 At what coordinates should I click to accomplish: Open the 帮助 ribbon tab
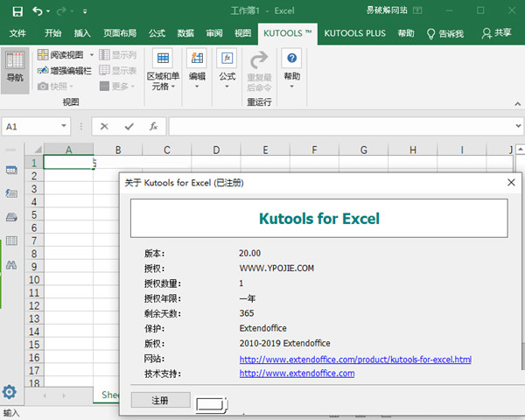(x=406, y=33)
